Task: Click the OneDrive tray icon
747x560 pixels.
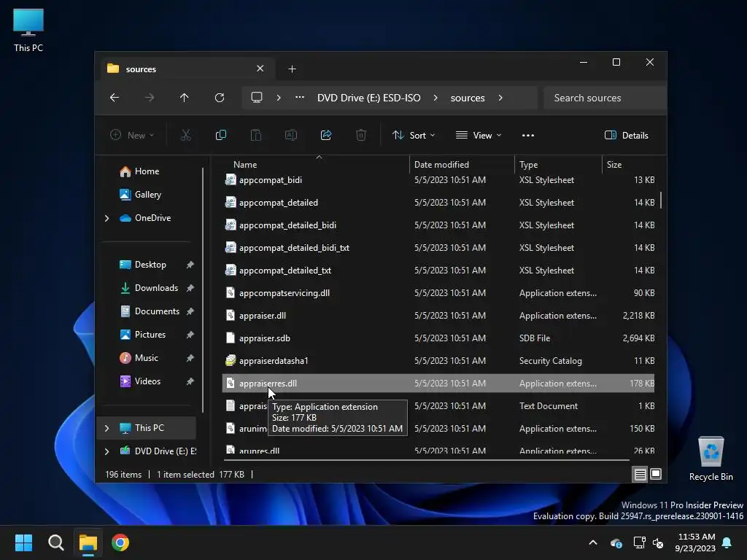Action: 616,542
